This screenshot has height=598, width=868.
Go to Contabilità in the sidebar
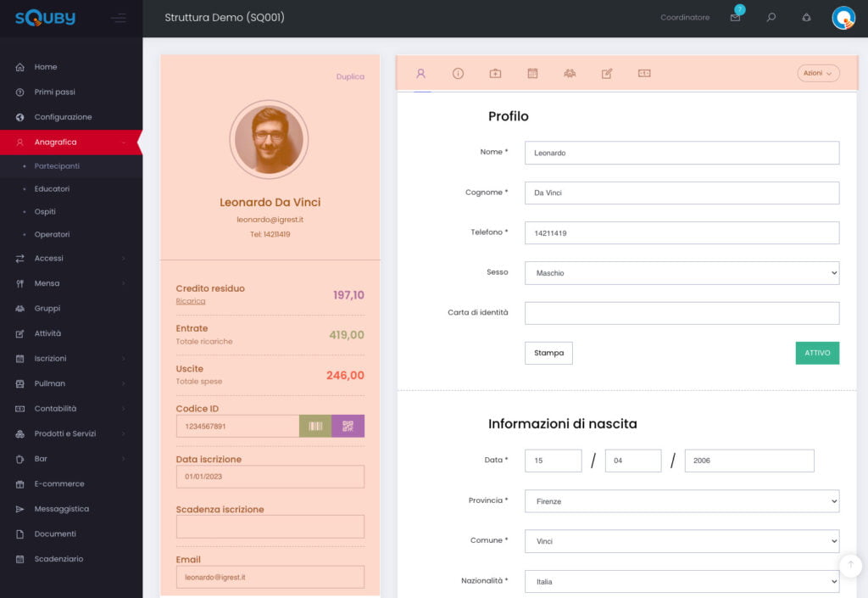55,409
